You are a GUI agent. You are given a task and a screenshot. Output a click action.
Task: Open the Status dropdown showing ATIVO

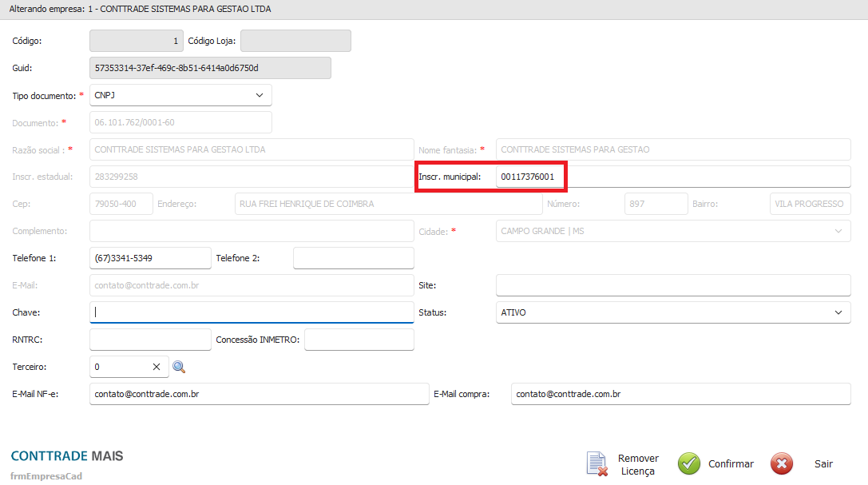click(838, 312)
